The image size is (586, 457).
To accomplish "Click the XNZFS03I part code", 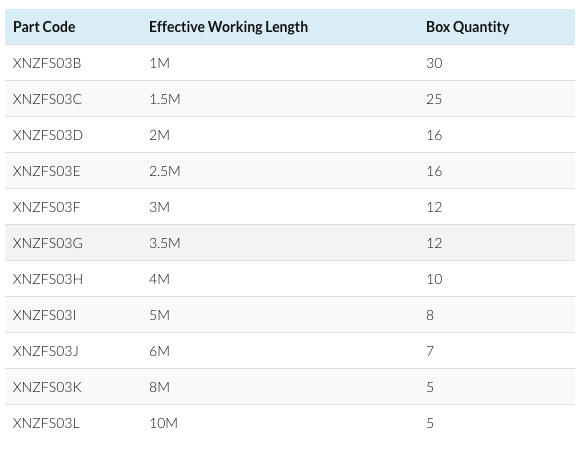I will tap(44, 315).
